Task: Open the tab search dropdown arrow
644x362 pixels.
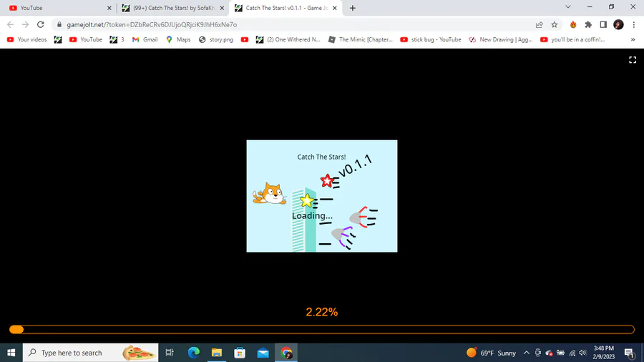Action: pos(568,7)
